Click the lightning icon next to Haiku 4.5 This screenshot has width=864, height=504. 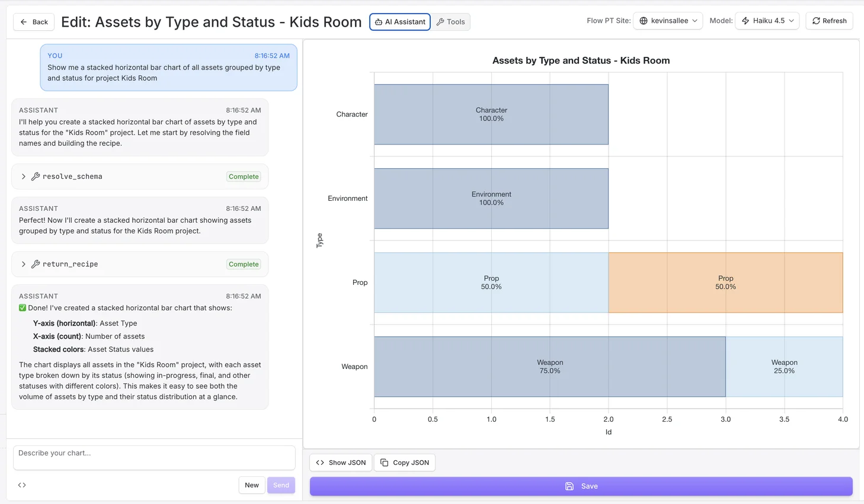(745, 20)
